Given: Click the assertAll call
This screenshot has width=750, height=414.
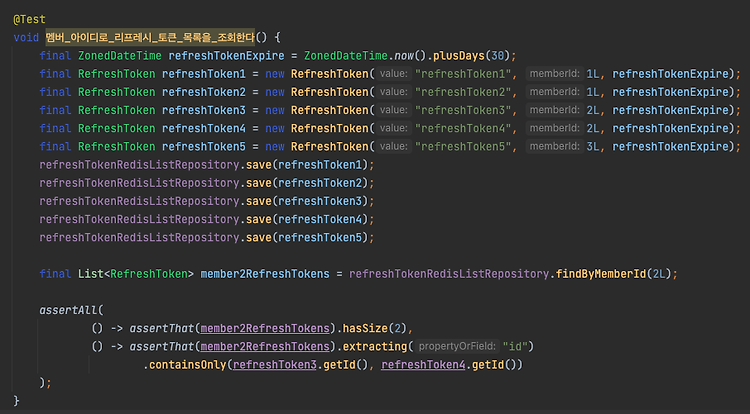Looking at the screenshot, I should (71, 310).
